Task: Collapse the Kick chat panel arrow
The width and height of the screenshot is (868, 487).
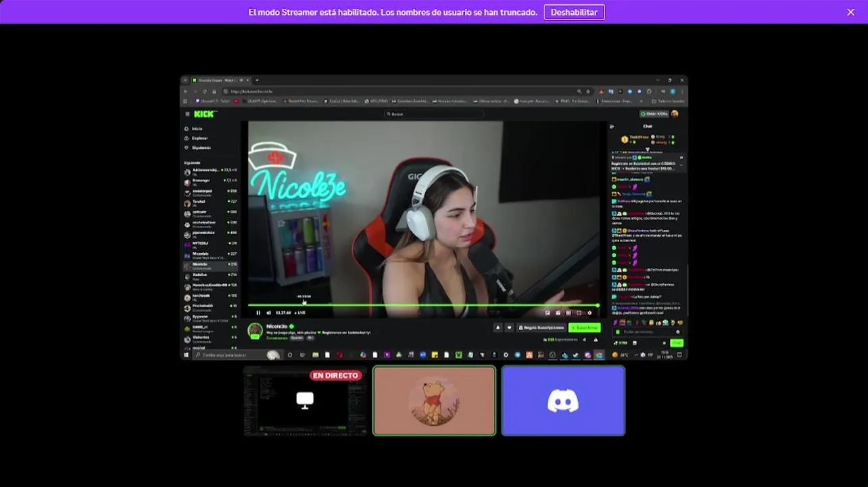Action: (612, 126)
